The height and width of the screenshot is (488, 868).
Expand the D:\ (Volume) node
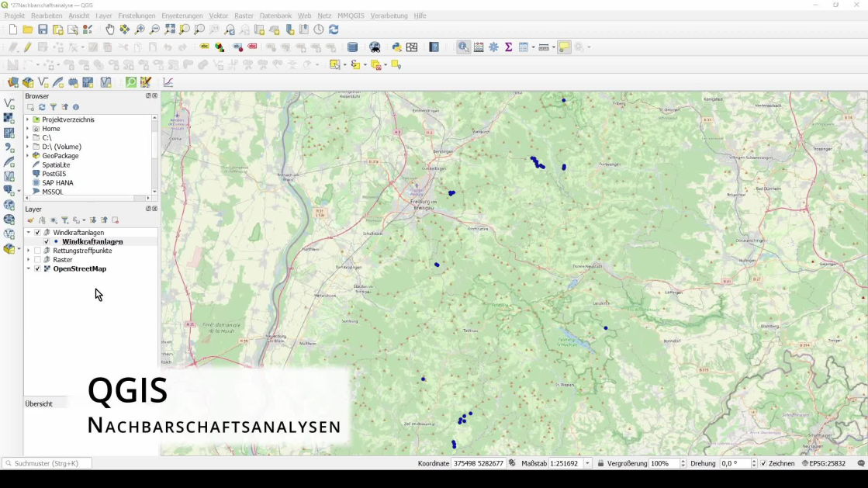coord(28,147)
